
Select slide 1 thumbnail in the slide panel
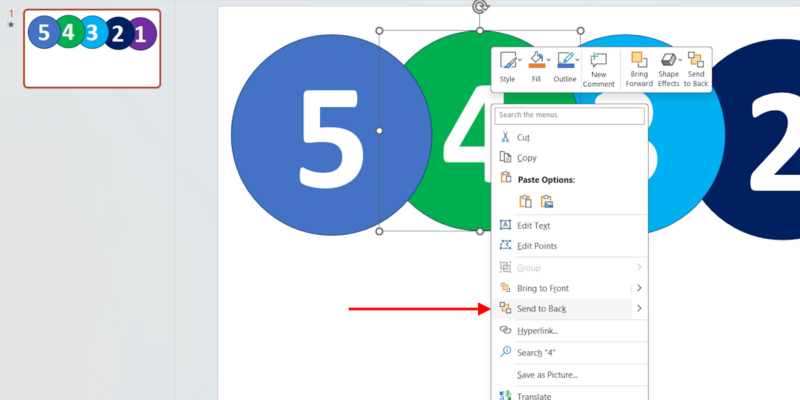tap(92, 50)
